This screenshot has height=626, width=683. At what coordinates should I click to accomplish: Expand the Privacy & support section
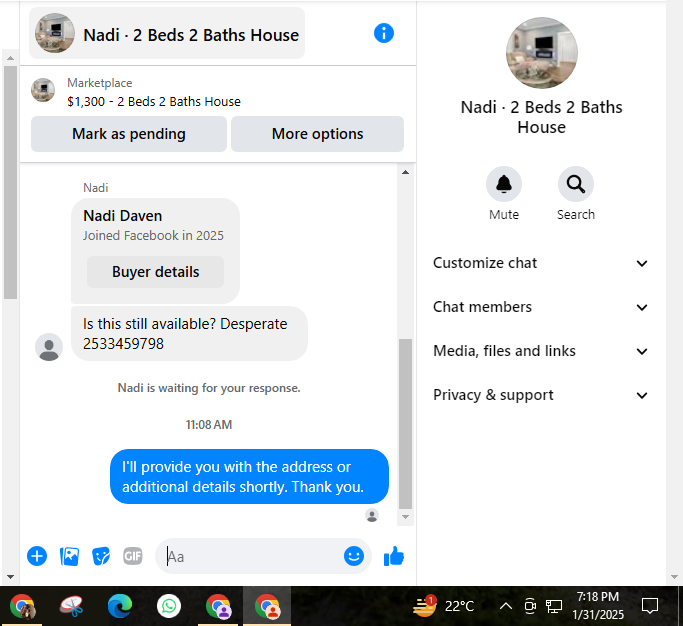[540, 395]
